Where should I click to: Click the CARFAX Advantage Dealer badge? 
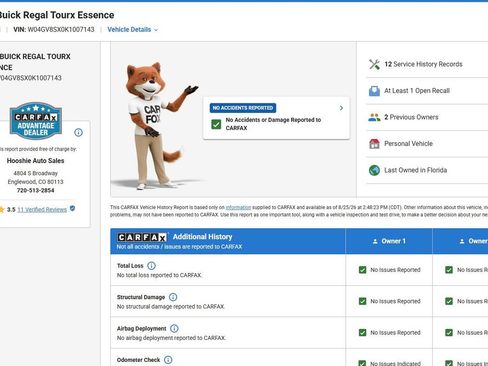[36, 121]
